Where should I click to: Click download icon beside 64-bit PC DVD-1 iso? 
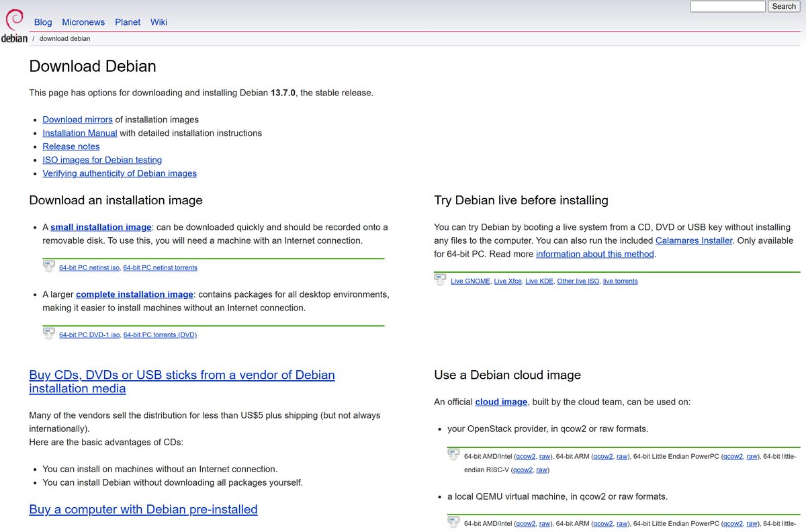pos(49,334)
